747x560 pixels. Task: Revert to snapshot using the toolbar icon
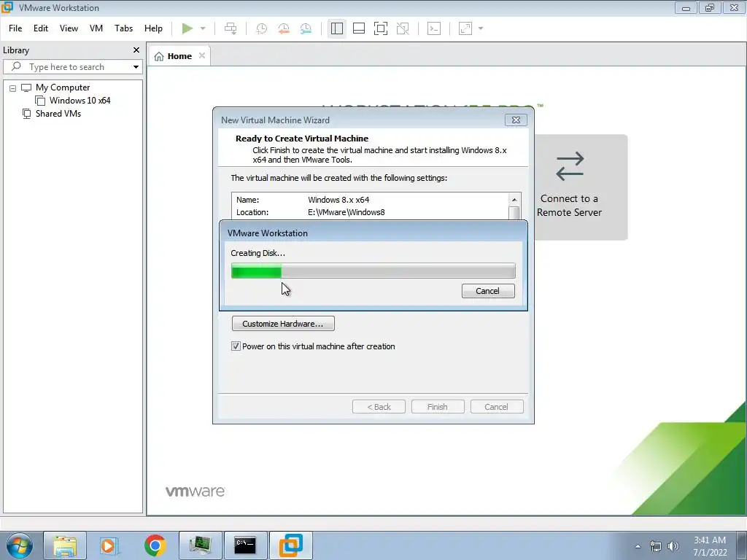(x=284, y=28)
